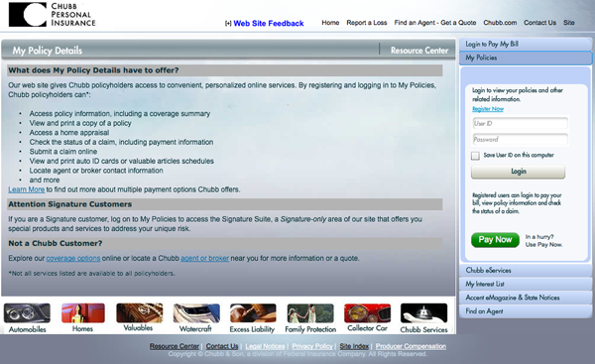The height and width of the screenshot is (364, 595).
Task: Follow the Learn More link
Action: tap(26, 189)
